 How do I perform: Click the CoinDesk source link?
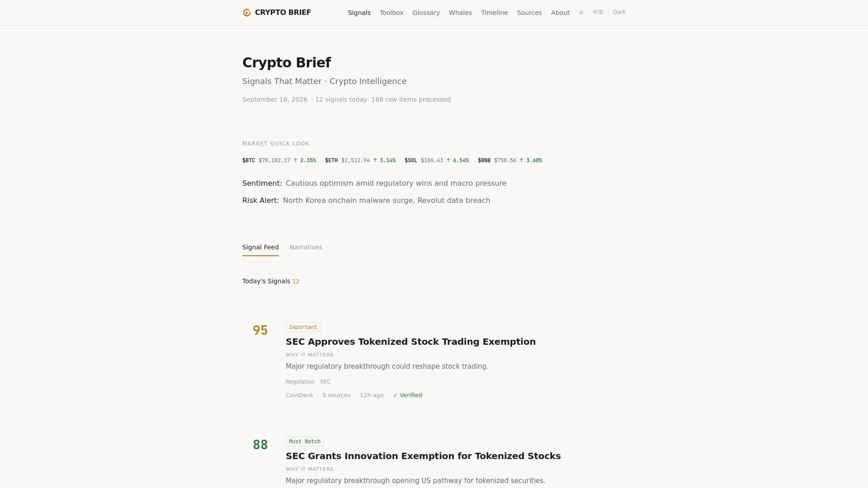point(299,395)
